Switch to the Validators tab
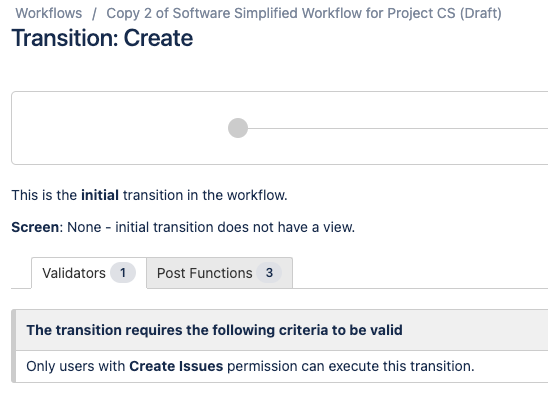548x401 pixels. pos(89,273)
